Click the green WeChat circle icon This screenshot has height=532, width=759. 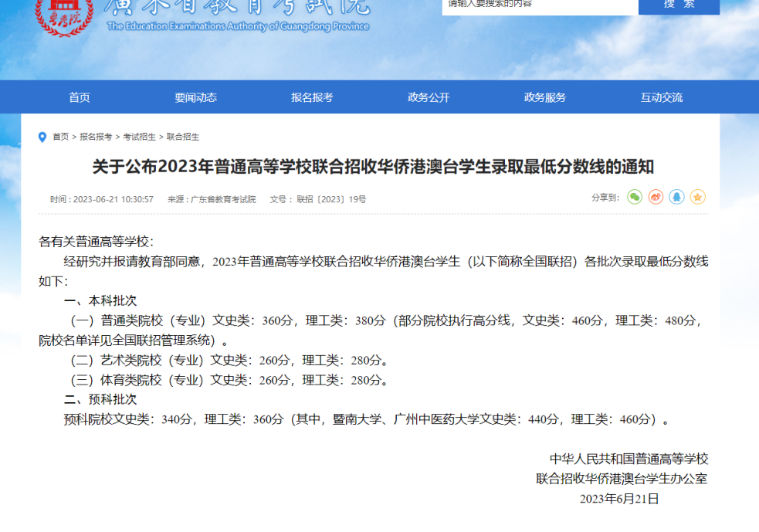tap(635, 197)
